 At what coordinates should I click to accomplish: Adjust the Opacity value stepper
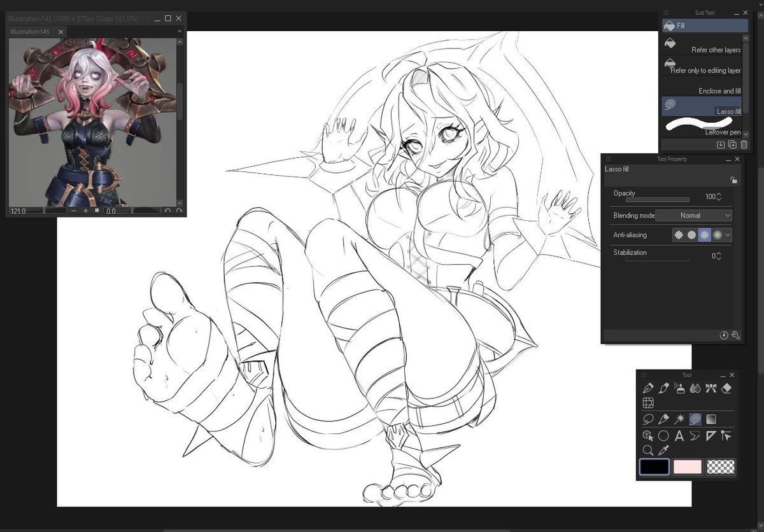719,197
